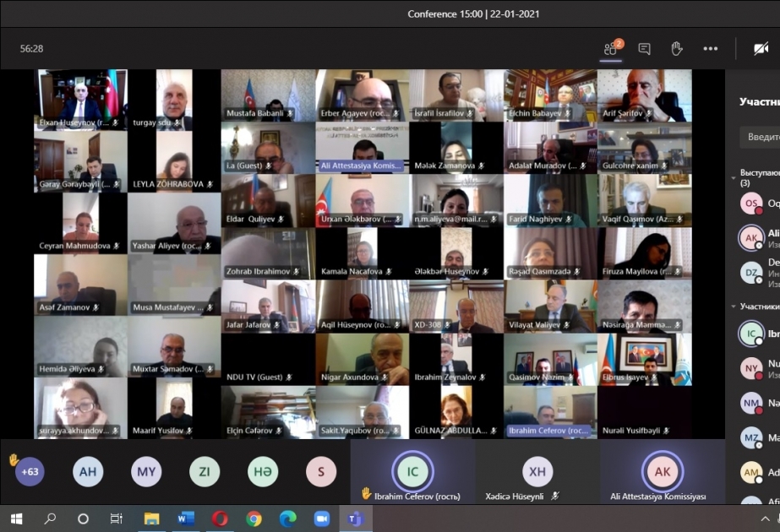Select LEYLA ZÖHRABOVA video tile

tap(174, 161)
